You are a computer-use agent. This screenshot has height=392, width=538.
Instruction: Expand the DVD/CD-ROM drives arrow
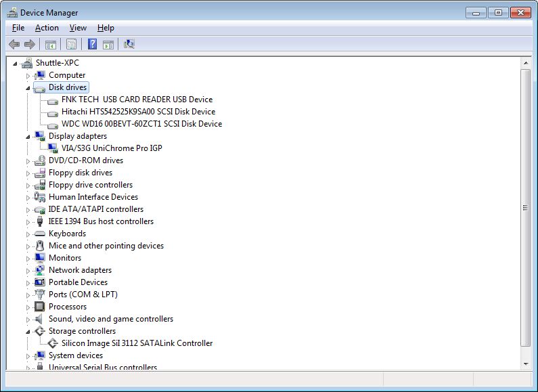(28, 161)
